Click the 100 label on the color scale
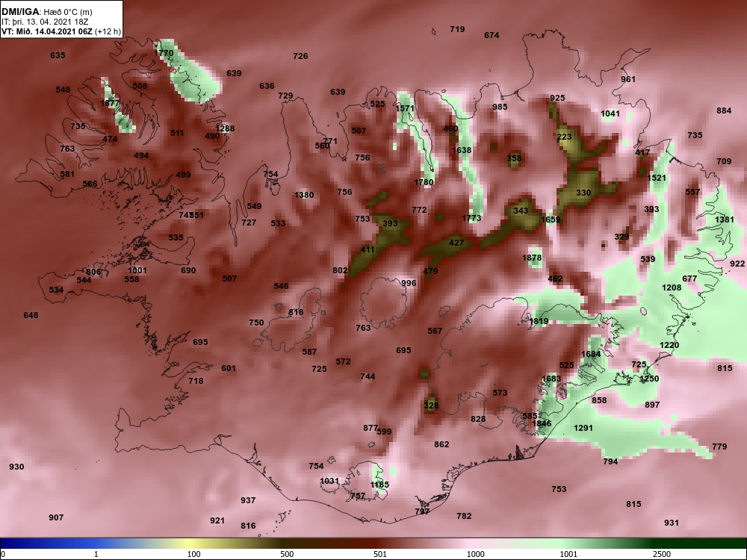 pos(193,554)
